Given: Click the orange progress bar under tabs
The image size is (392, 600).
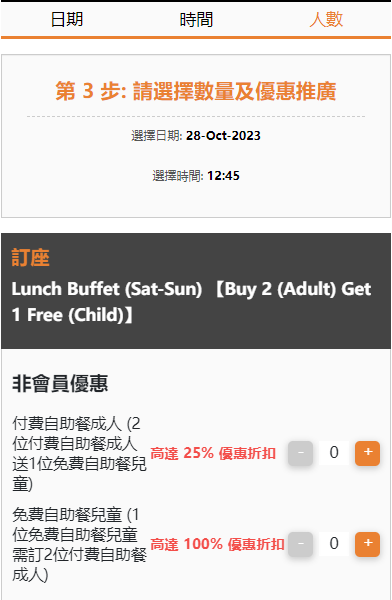Looking at the screenshot, I should coord(196,38).
